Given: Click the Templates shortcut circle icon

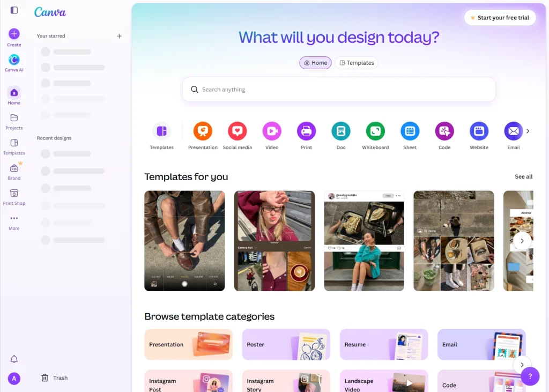Looking at the screenshot, I should click(x=161, y=131).
